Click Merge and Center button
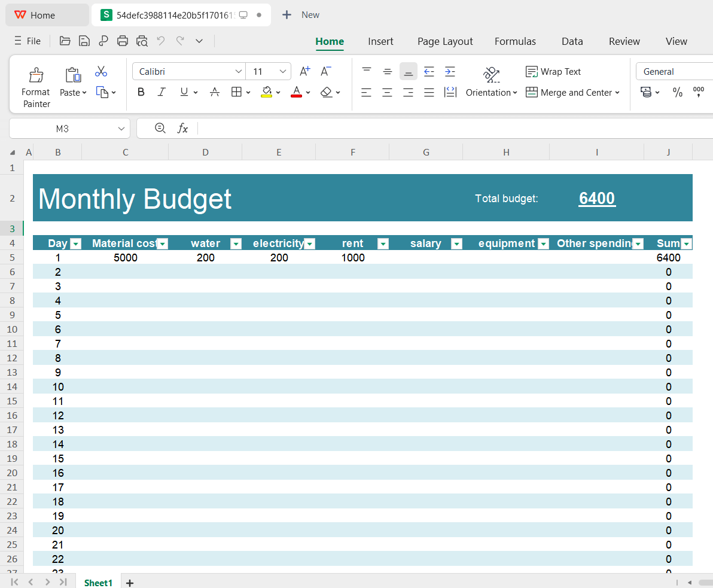The width and height of the screenshot is (713, 588). [568, 92]
